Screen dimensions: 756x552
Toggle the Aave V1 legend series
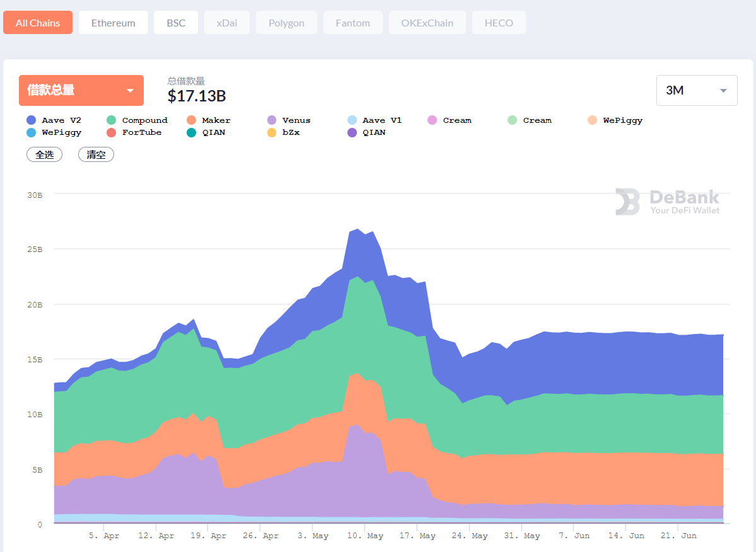pos(375,120)
